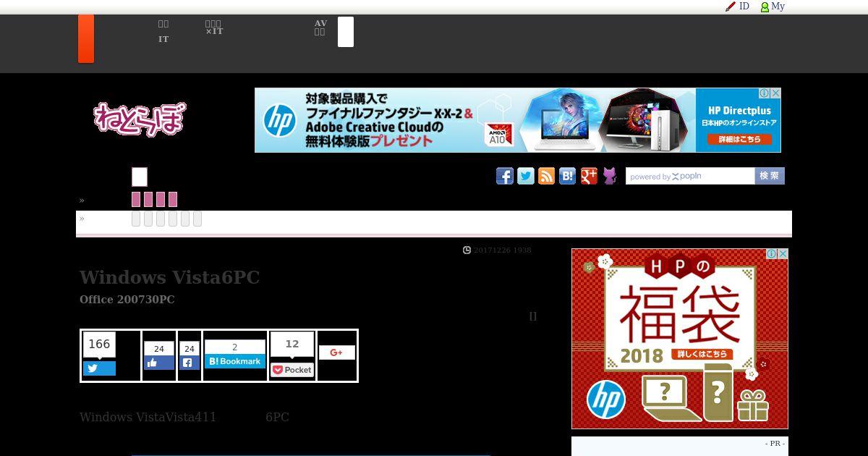Click the Bookmark count 2 box
Image resolution: width=868 pixels, height=456 pixels.
point(235,347)
